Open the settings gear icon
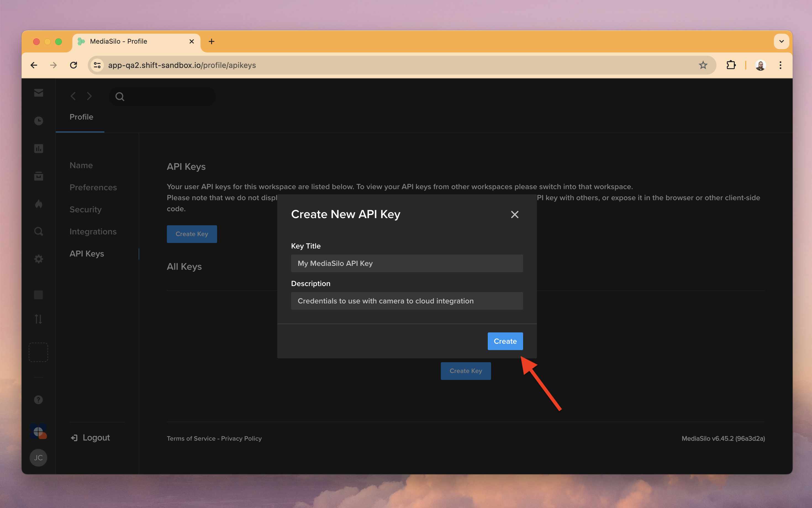This screenshot has width=812, height=508. click(38, 259)
